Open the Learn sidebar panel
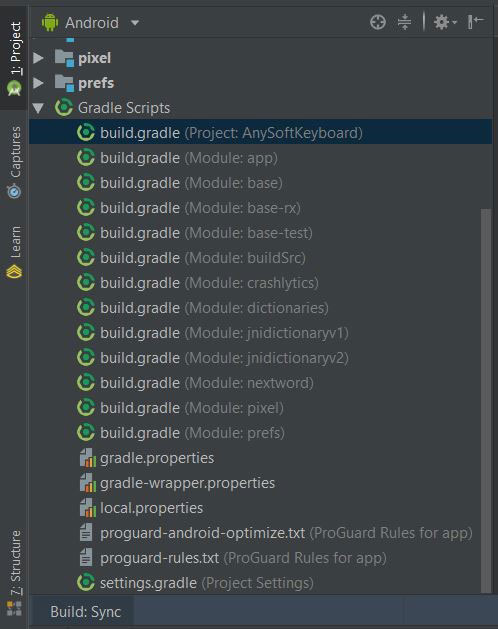Image resolution: width=498 pixels, height=629 pixels. tap(15, 252)
